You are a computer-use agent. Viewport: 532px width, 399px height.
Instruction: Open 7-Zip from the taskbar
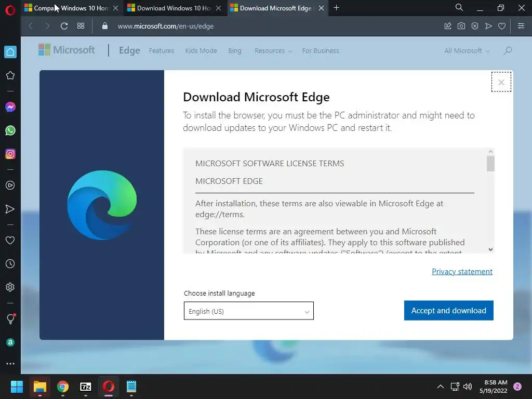point(86,387)
